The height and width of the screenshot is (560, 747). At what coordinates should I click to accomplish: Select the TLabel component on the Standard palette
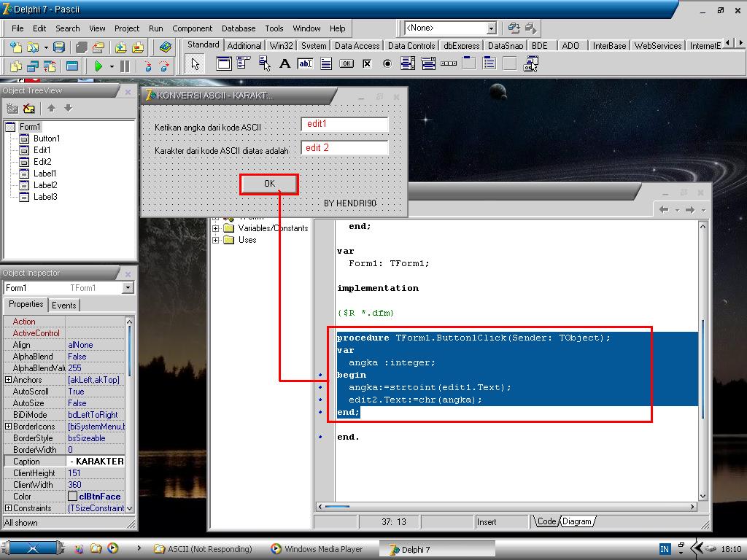tap(284, 64)
